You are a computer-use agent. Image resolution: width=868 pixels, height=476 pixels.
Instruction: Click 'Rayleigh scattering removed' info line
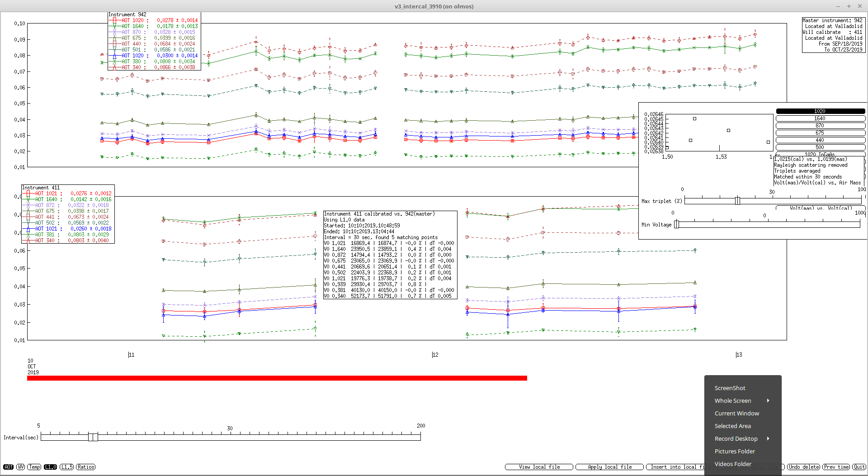(x=811, y=165)
